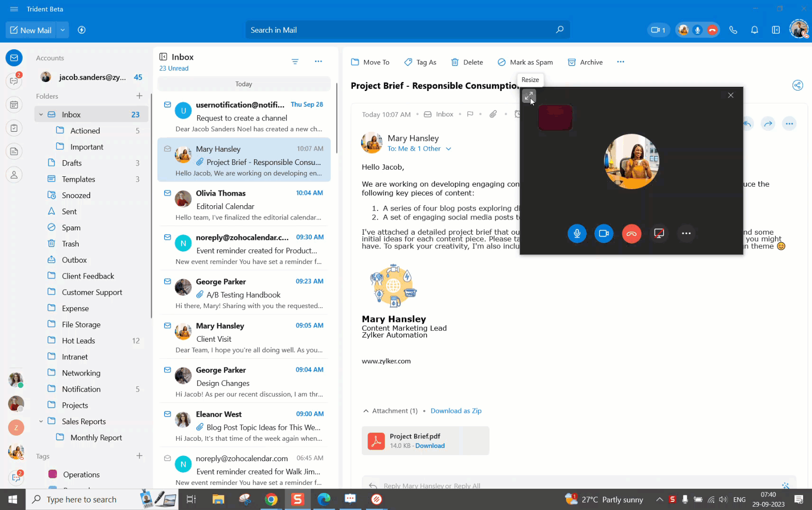Open the profile avatar menu in the top bar
This screenshot has height=510, width=812.
[x=799, y=29]
